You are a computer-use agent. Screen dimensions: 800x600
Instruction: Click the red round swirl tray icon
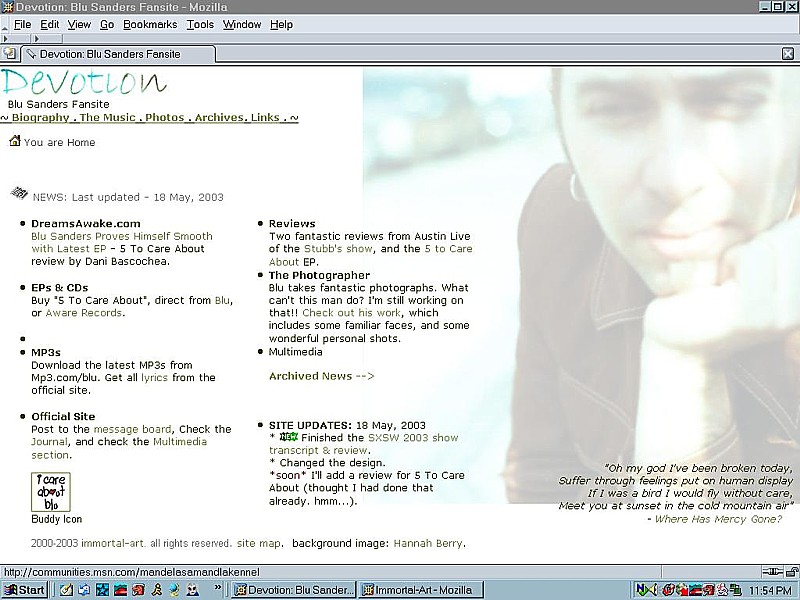[x=669, y=590]
